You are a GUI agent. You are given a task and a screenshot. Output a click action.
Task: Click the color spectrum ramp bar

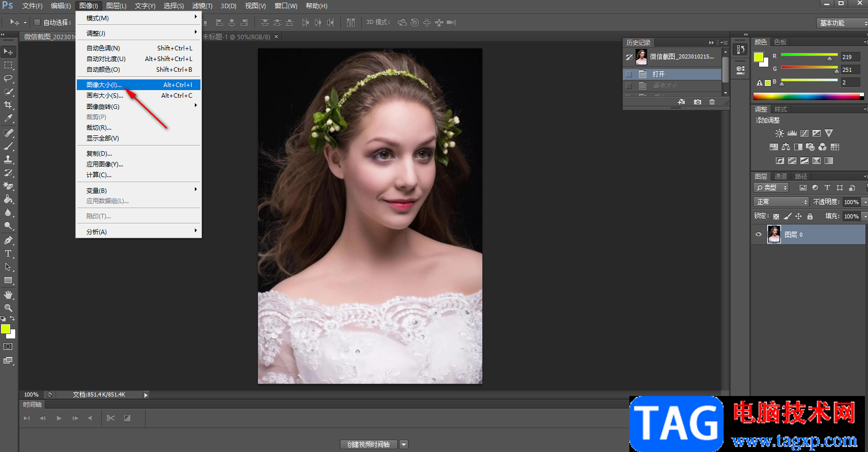pyautogui.click(x=807, y=96)
